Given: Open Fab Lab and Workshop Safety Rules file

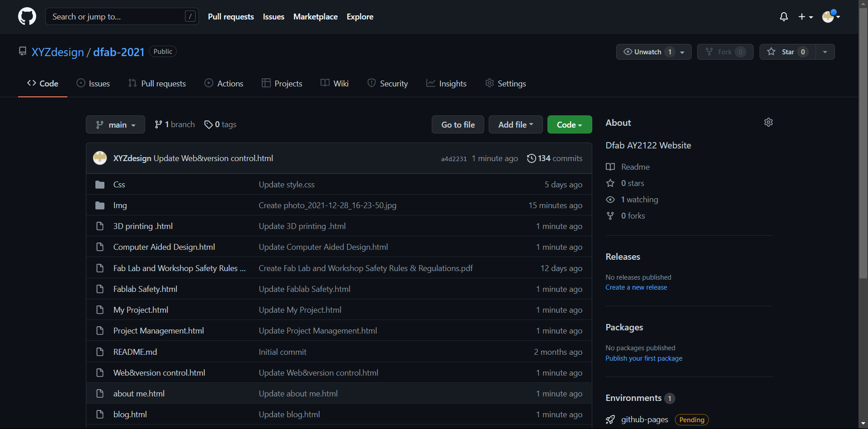Looking at the screenshot, I should tap(179, 268).
